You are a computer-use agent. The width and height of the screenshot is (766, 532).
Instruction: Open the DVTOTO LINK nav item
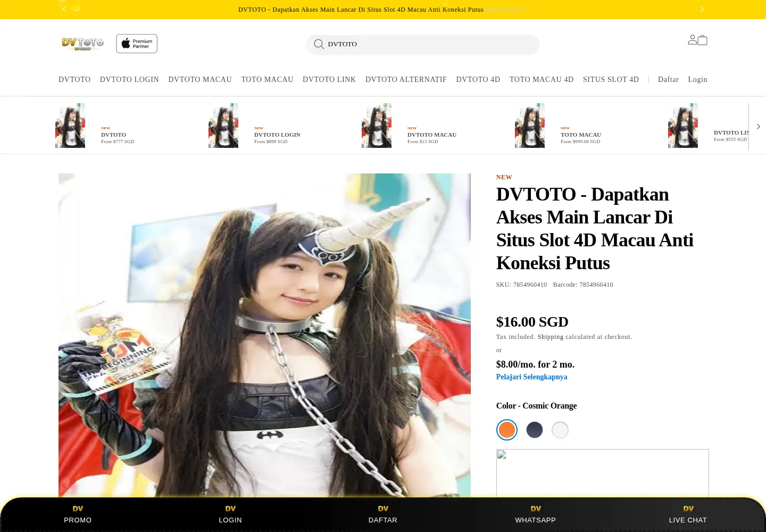pyautogui.click(x=329, y=79)
